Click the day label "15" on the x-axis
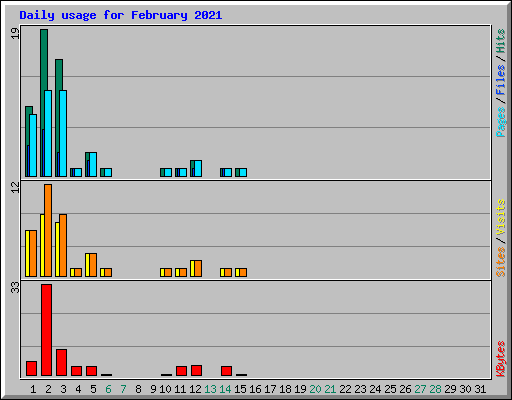512x400 pixels. [x=240, y=389]
